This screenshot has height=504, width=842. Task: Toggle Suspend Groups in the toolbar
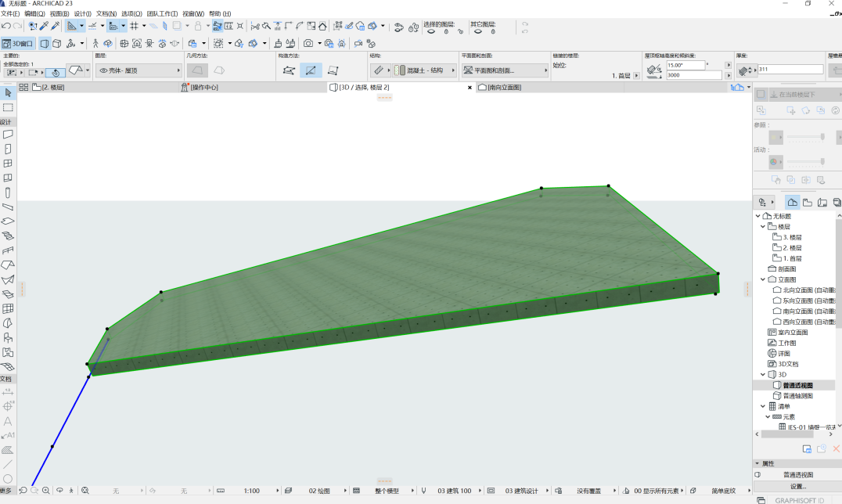[218, 26]
